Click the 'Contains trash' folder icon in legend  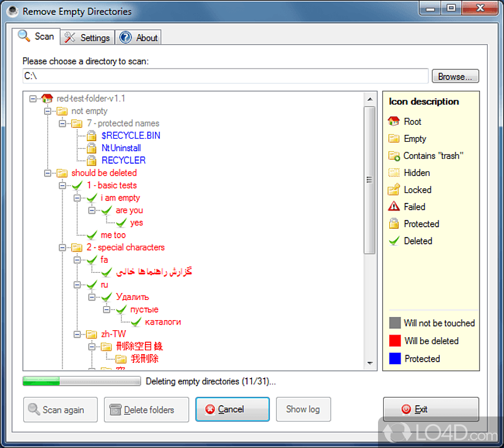coord(392,155)
